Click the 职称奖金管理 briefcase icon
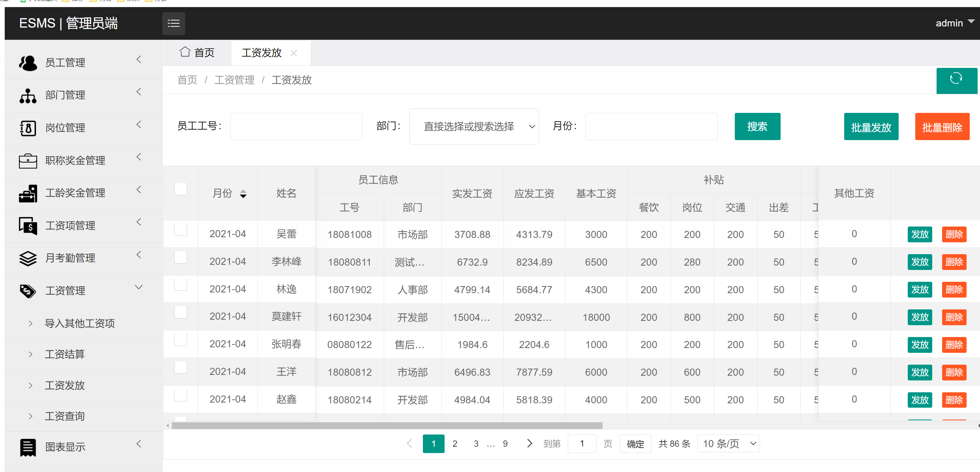This screenshot has height=472, width=980. 28,161
